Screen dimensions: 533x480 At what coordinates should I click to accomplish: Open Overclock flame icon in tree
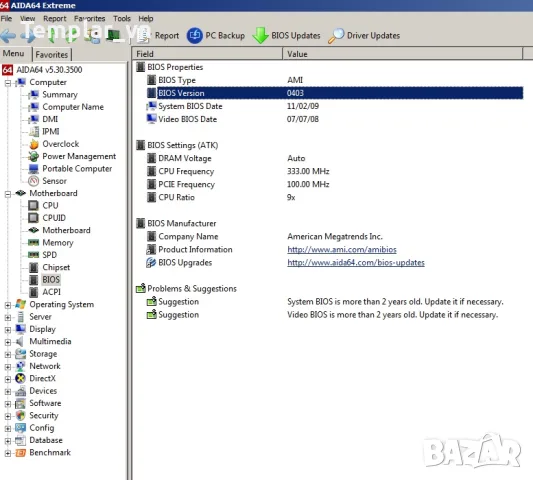[x=34, y=144]
